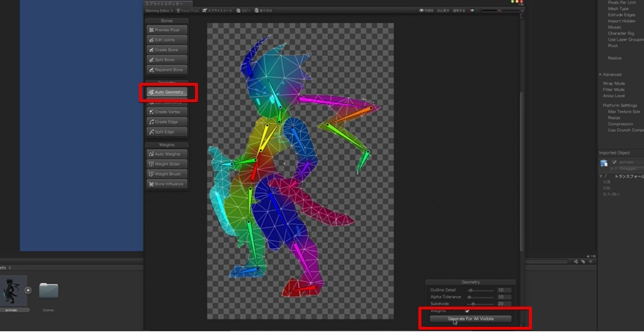
Task: Click the Character Rig label
Action: 621,34
